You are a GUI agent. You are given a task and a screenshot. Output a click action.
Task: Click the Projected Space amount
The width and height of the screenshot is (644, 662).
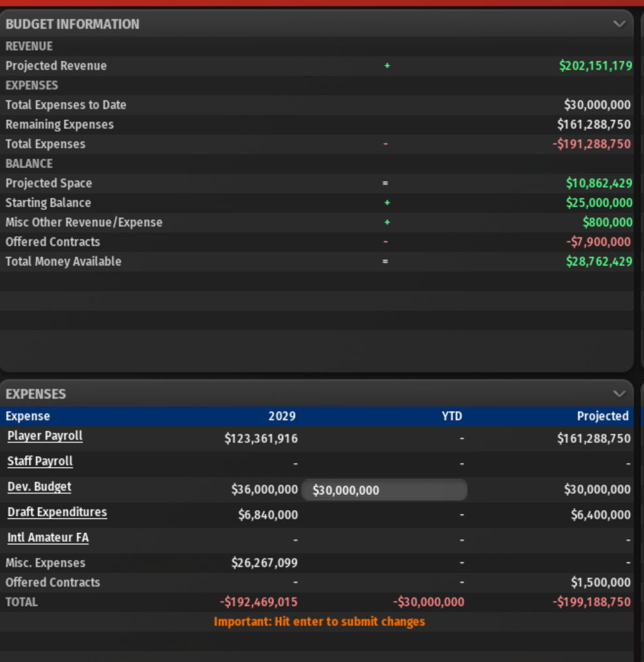(599, 183)
